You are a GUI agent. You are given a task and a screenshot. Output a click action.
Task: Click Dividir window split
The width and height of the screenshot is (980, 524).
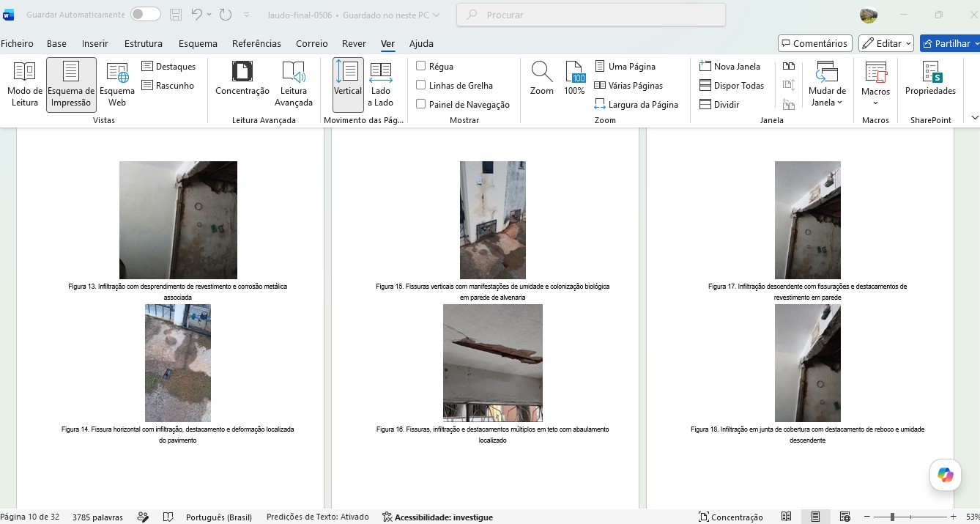[x=719, y=105]
